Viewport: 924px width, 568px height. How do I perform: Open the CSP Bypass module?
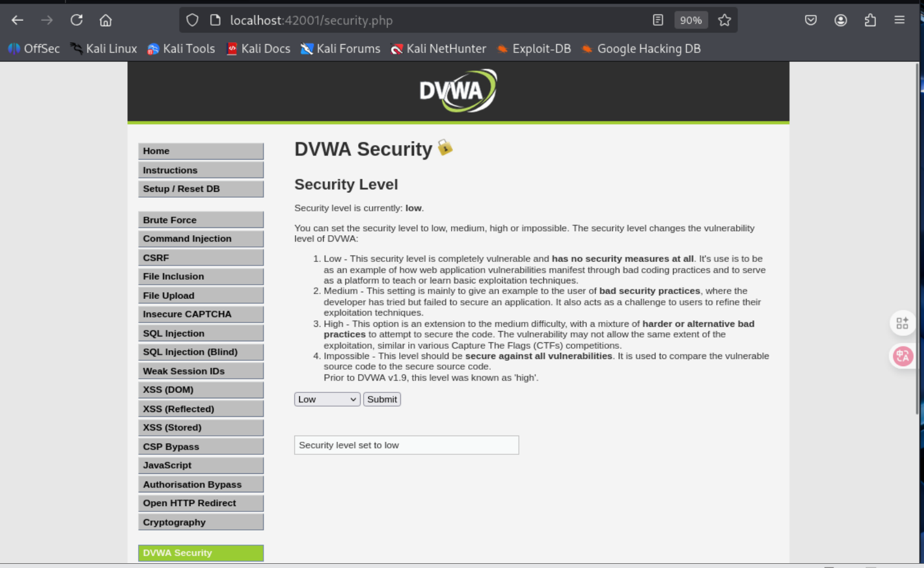(201, 447)
